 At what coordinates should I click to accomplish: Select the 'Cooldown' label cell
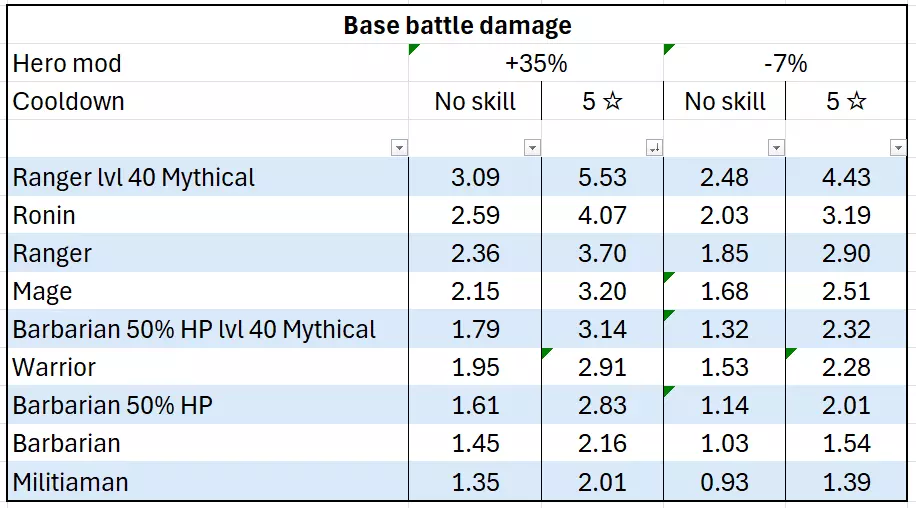68,102
